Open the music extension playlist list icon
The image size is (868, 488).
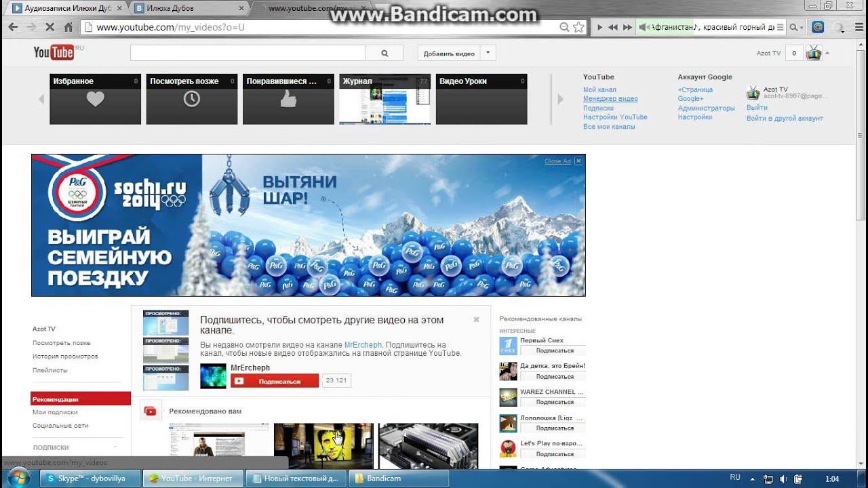pos(780,27)
